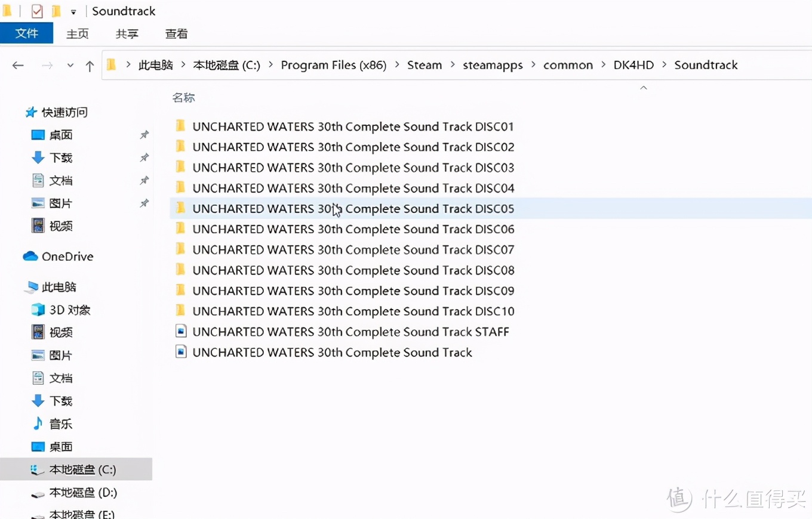Expand chevron after Program Files (x86)
The height and width of the screenshot is (519, 812).
396,65
